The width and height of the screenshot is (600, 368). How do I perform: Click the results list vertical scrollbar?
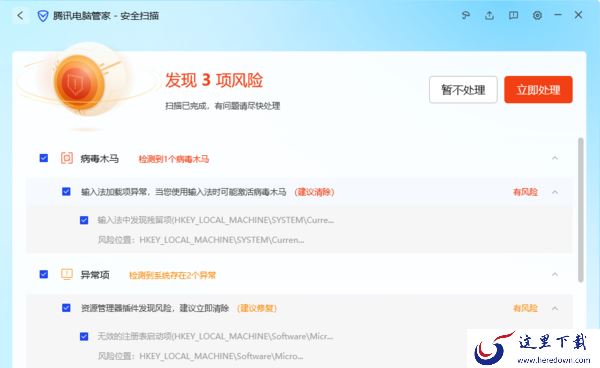click(x=580, y=210)
